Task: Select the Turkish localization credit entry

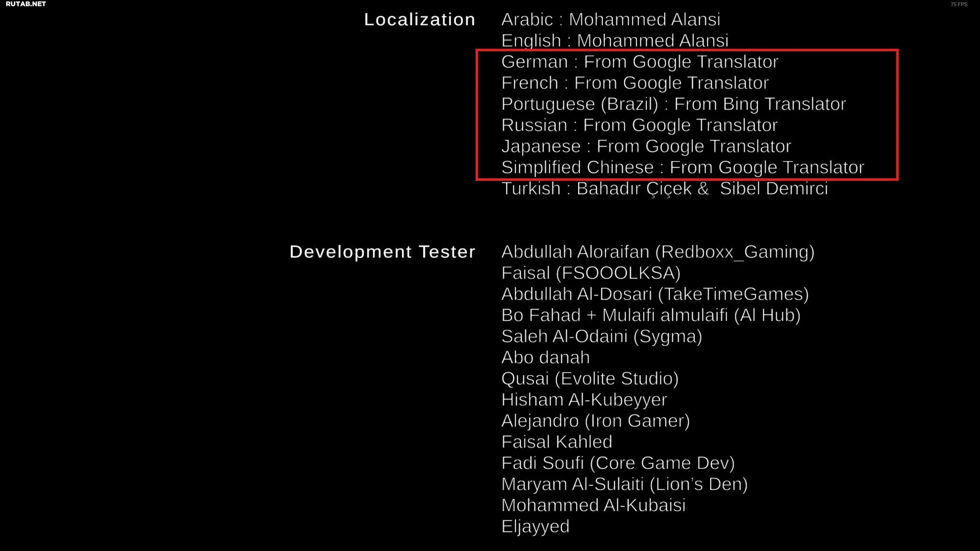Action: pos(665,188)
